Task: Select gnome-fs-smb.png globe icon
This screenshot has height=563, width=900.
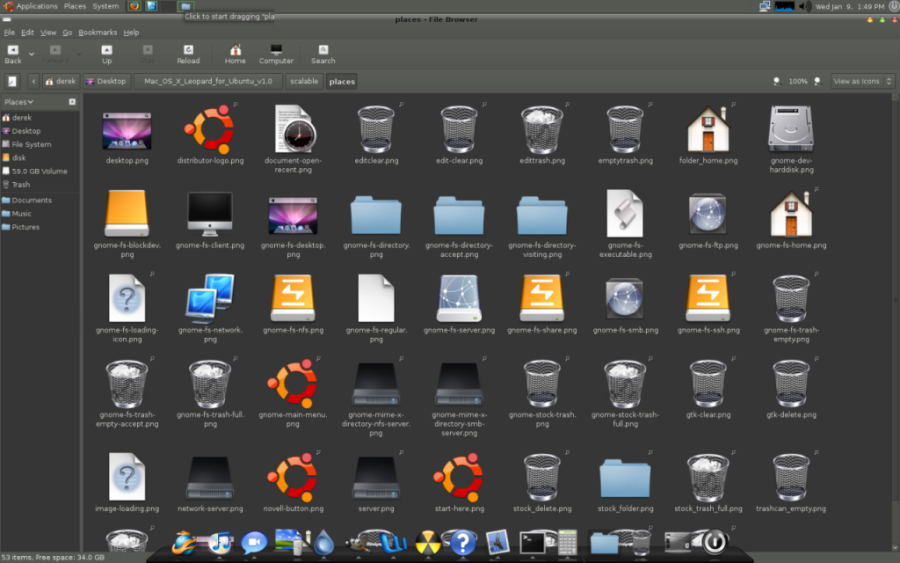Action: point(624,298)
